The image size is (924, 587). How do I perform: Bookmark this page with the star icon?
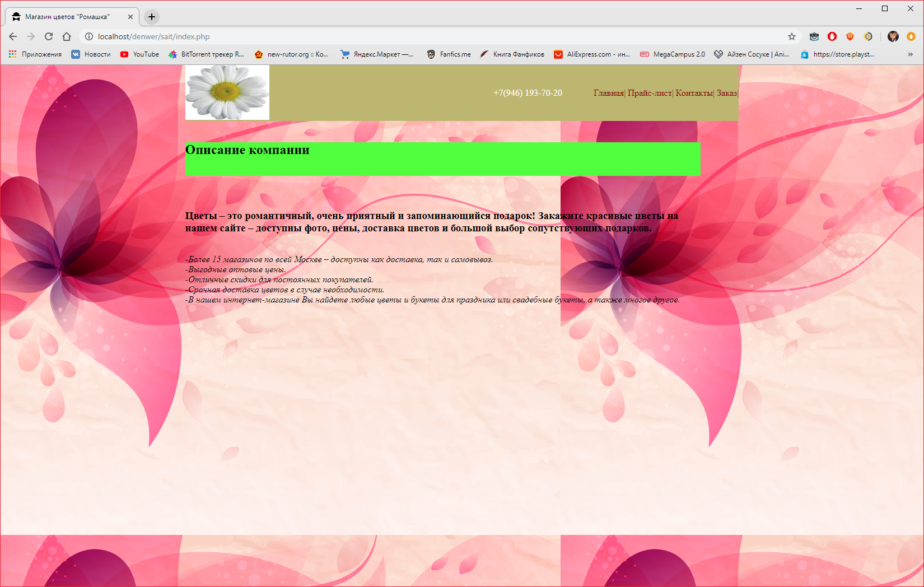point(791,36)
